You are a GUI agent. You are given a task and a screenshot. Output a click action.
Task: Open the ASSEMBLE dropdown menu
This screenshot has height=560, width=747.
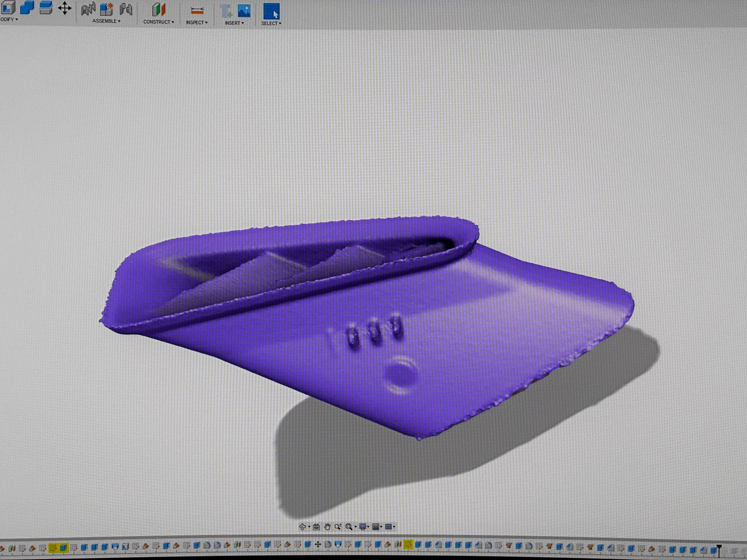pos(106,21)
